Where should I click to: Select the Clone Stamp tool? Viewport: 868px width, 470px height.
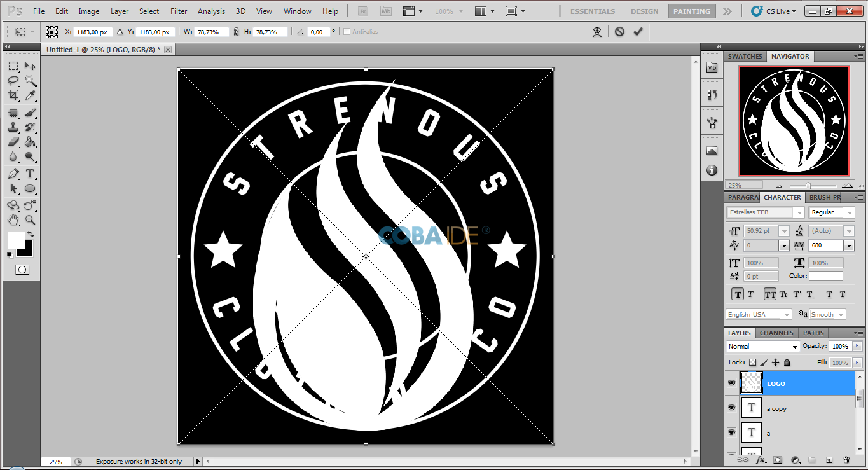point(13,127)
